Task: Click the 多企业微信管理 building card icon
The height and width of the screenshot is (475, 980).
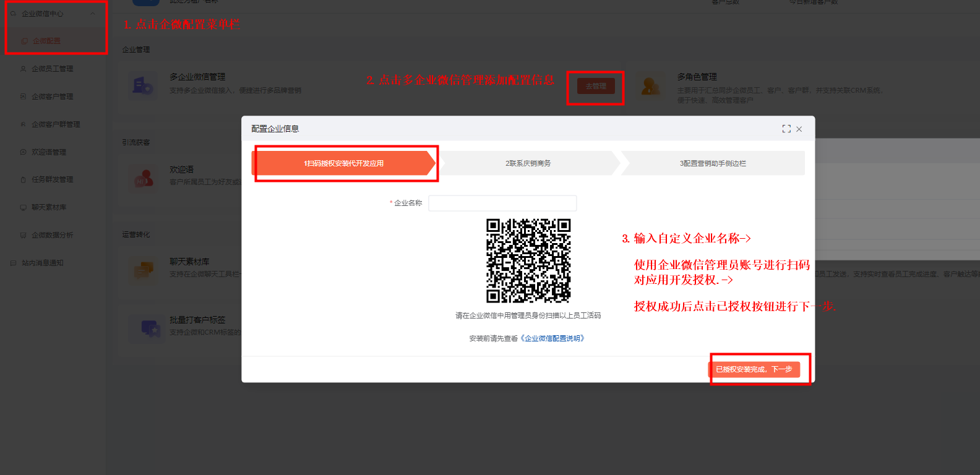Action: 143,85
